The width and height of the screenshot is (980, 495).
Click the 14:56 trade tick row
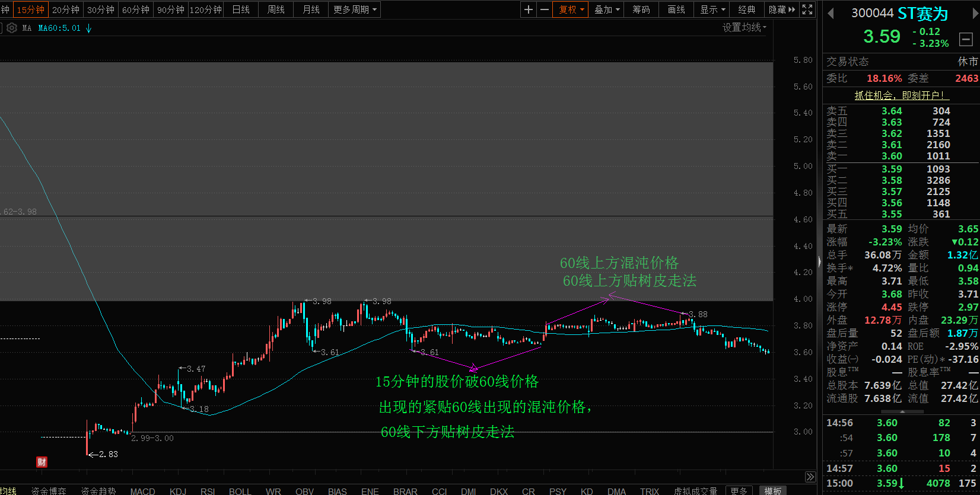point(901,423)
